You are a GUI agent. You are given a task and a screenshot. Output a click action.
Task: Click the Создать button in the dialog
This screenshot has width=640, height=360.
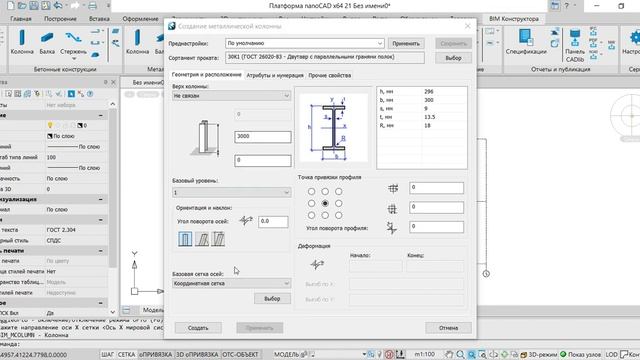point(198,328)
